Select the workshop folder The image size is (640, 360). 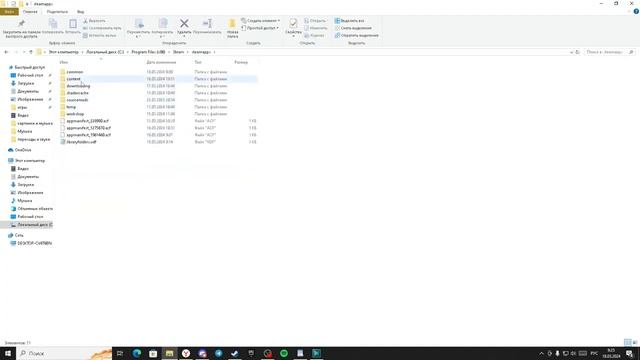tap(75, 114)
